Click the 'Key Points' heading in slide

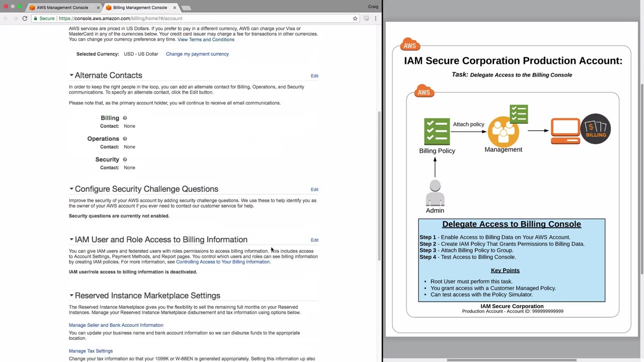[x=505, y=270]
